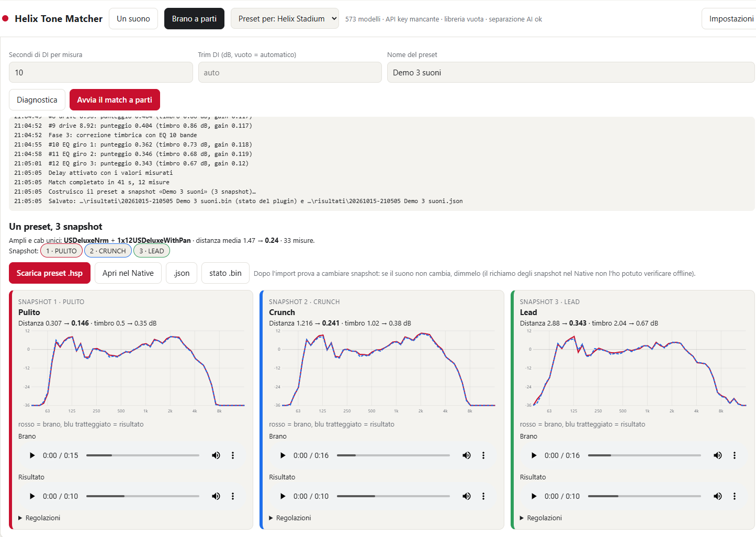The image size is (756, 537).
Task: Play the Lead Brano audio
Action: pos(534,455)
